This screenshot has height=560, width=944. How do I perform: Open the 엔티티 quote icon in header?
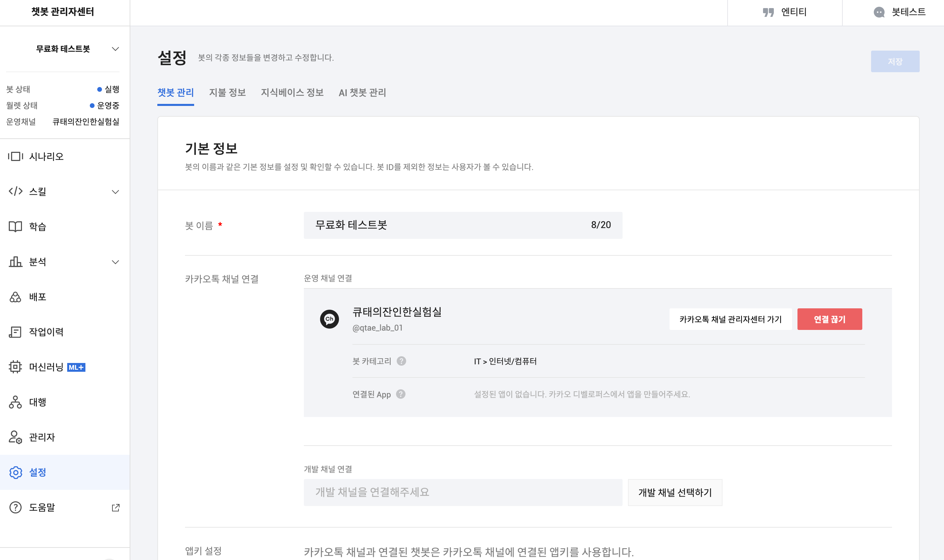768,12
